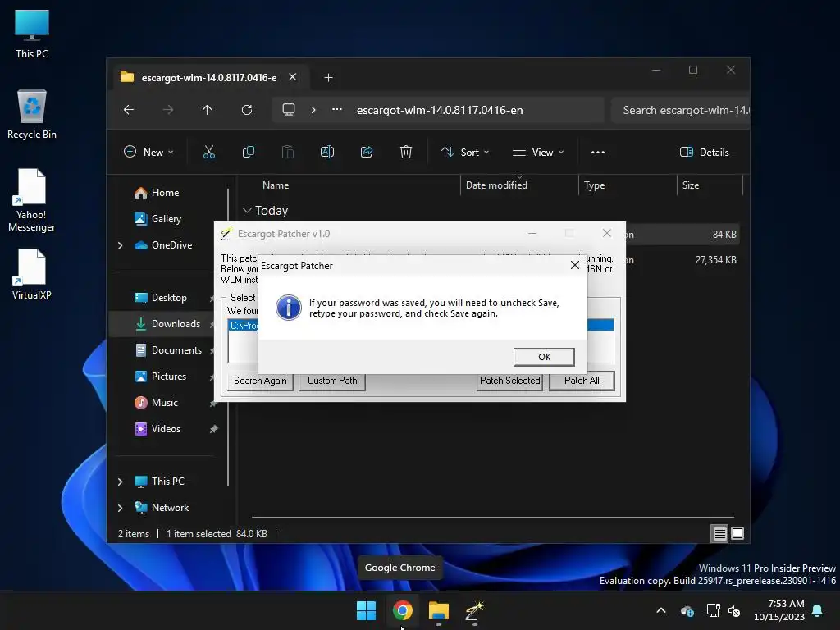Expand the address bar path chevron
This screenshot has width=840, height=630.
313,110
